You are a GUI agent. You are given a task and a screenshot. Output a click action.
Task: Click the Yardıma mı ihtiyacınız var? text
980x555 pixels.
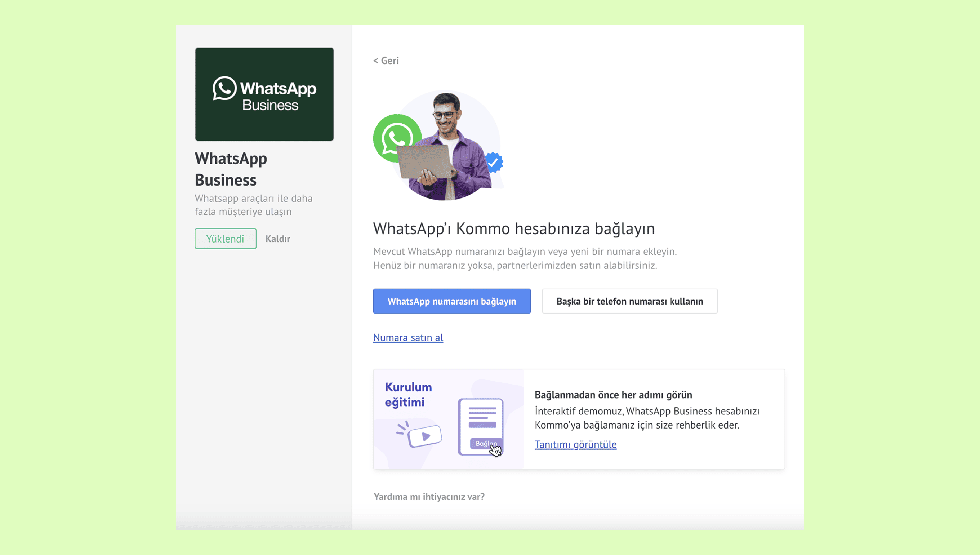tap(429, 497)
